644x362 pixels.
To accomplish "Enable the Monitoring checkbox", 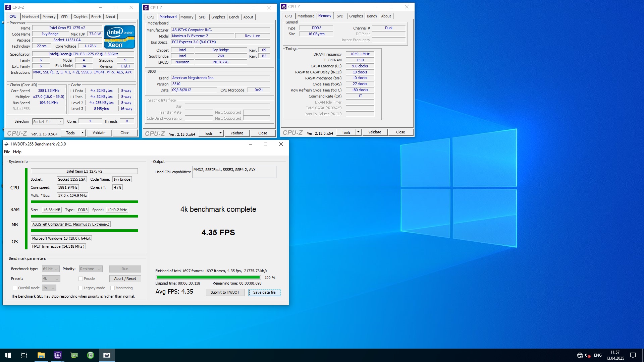I will [x=113, y=288].
